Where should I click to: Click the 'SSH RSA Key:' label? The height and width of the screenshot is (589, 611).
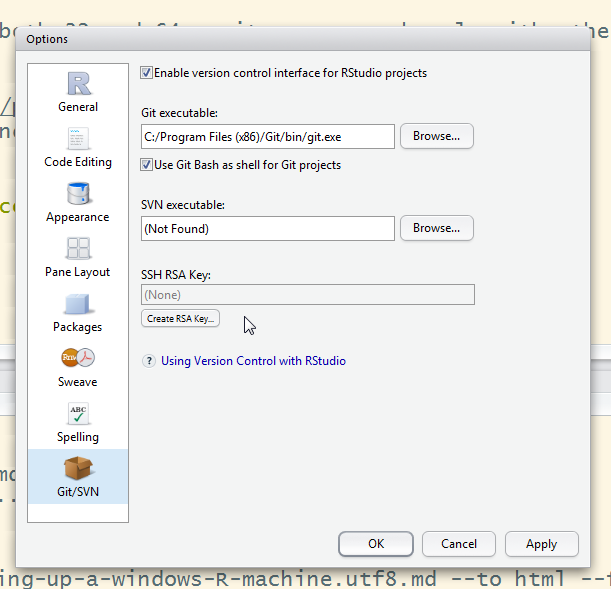[176, 275]
